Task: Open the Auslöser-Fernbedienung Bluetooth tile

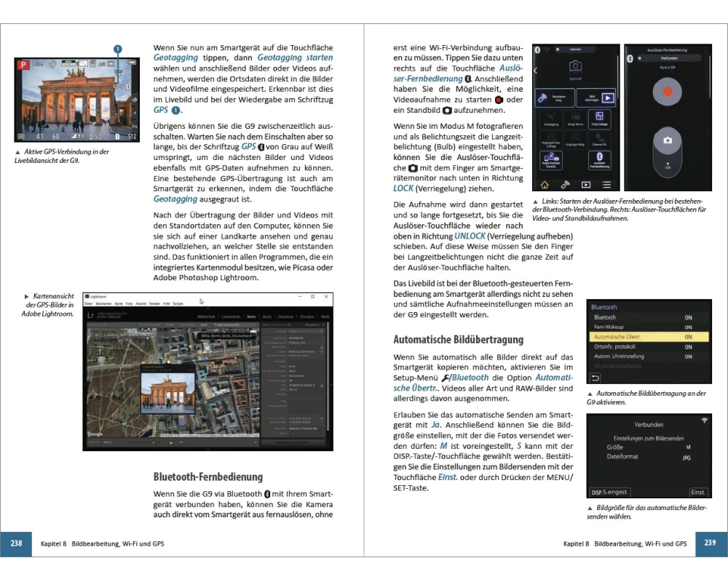Action: [599, 159]
